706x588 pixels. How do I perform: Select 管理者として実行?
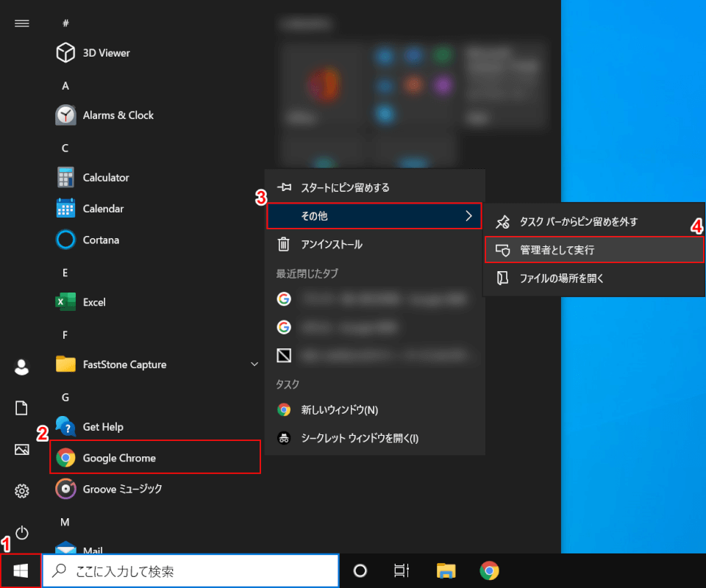click(x=594, y=250)
